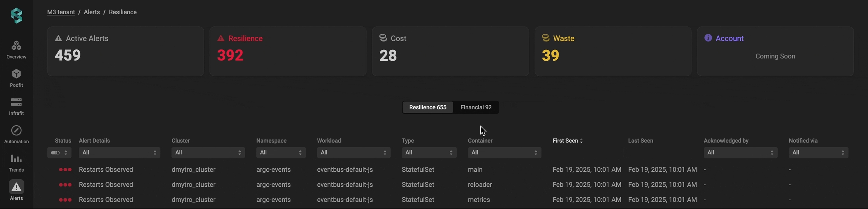
Task: Click the app logo at top left
Action: click(x=17, y=16)
